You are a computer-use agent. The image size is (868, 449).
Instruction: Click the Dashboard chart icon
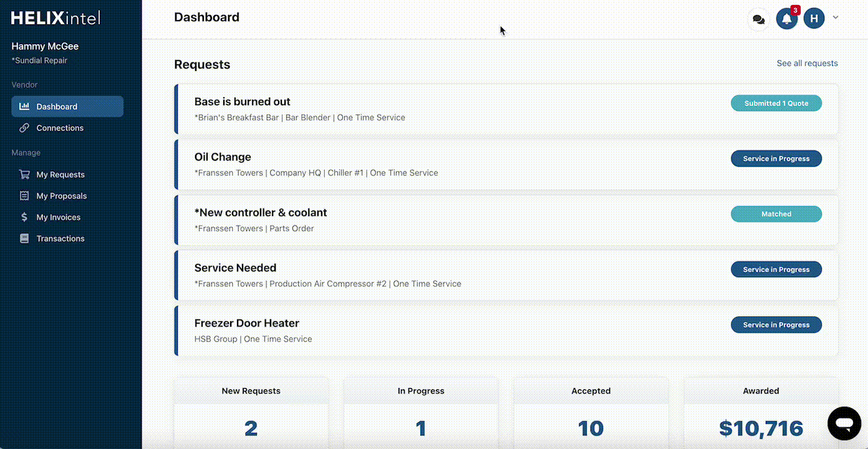point(24,107)
